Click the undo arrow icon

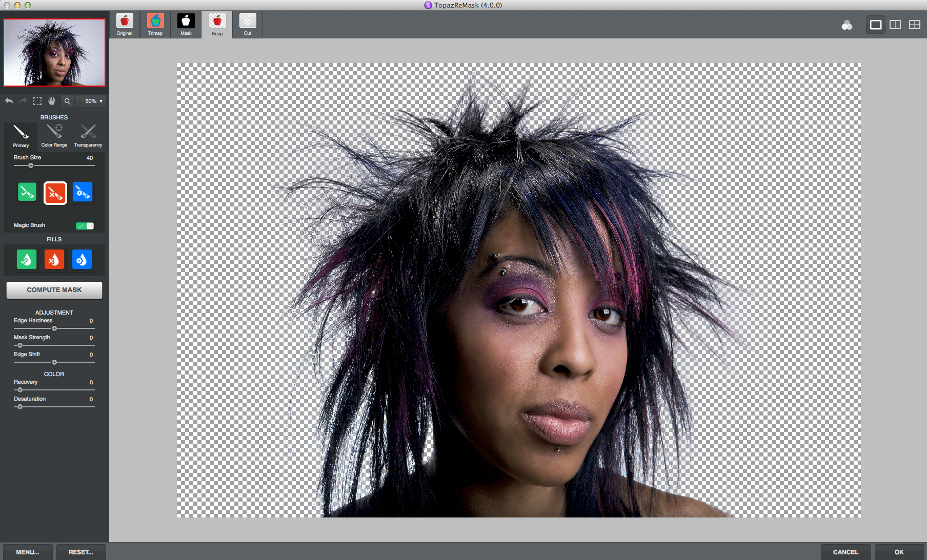tap(9, 101)
